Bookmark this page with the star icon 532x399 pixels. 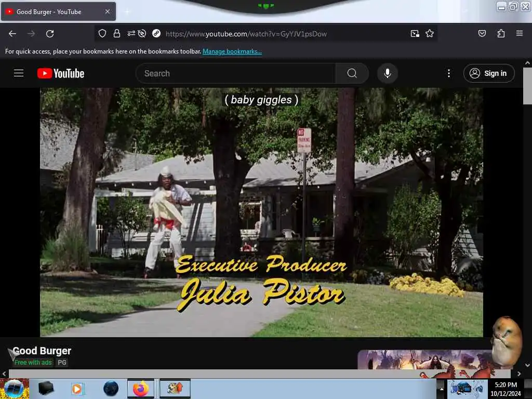pos(430,33)
